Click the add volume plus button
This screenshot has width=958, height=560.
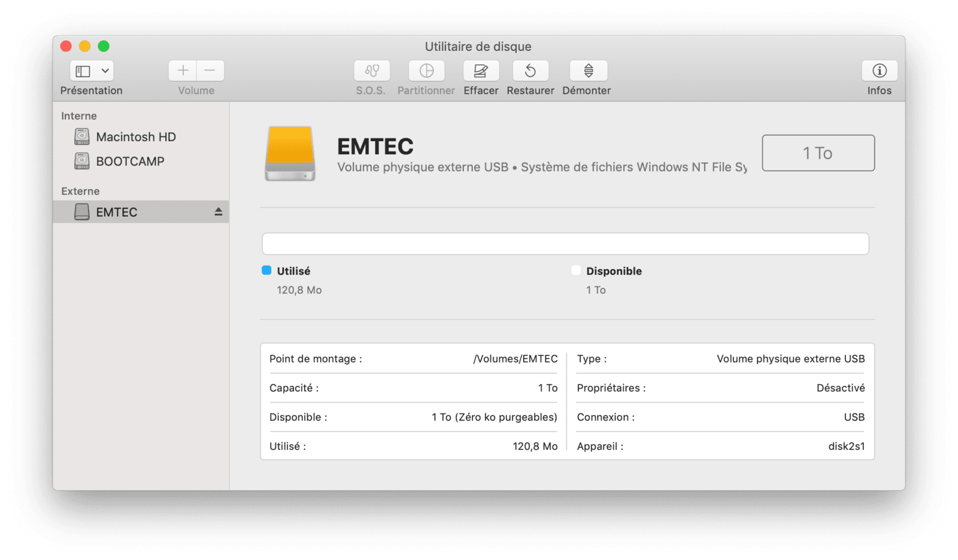(x=183, y=71)
